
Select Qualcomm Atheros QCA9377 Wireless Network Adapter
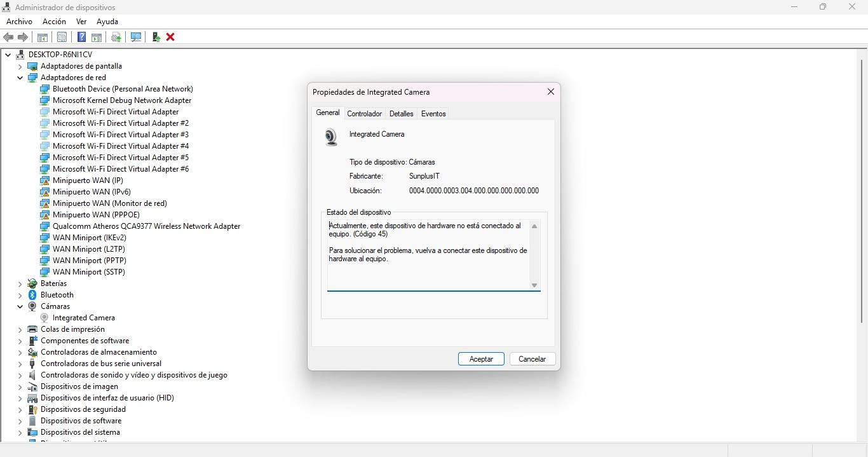tap(147, 226)
